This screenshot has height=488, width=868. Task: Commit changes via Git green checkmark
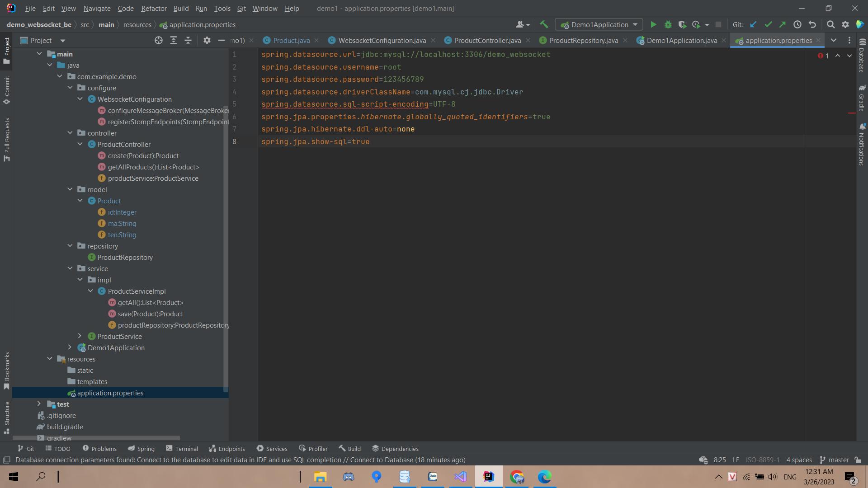tap(768, 25)
